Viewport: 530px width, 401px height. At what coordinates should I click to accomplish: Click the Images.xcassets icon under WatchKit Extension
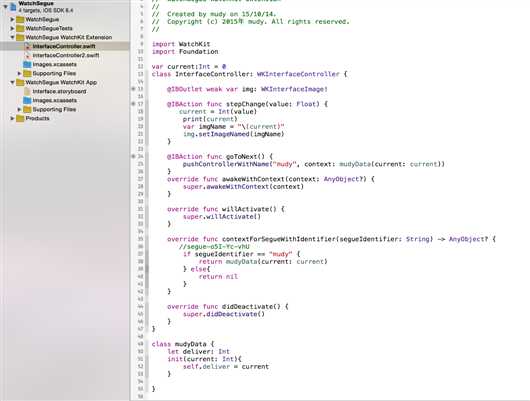[27, 64]
